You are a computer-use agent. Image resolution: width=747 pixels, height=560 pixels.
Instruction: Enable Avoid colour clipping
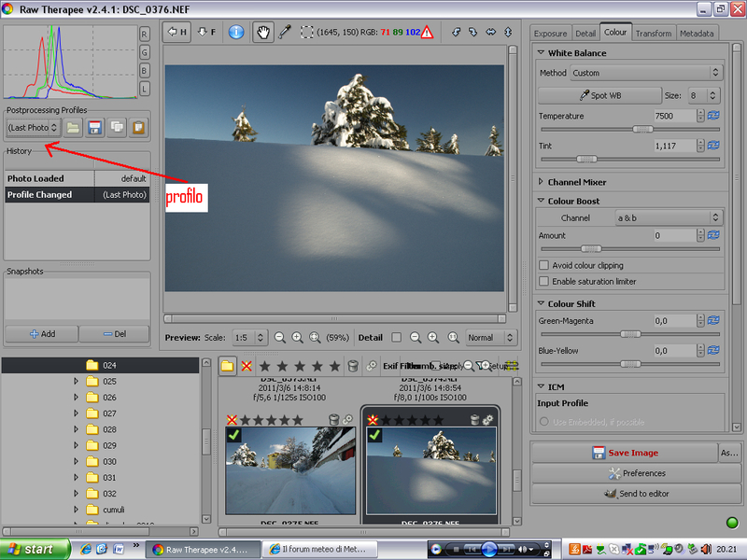point(544,266)
